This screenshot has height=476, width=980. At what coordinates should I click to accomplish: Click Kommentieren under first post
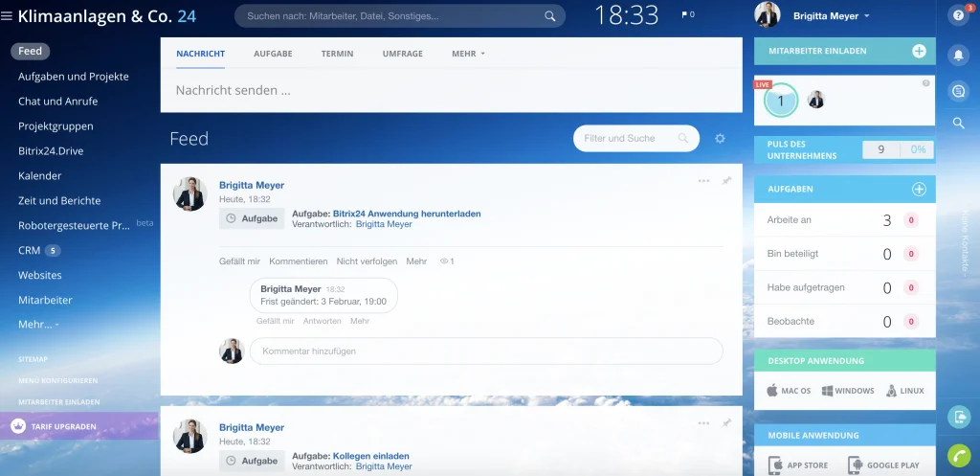[x=299, y=261]
